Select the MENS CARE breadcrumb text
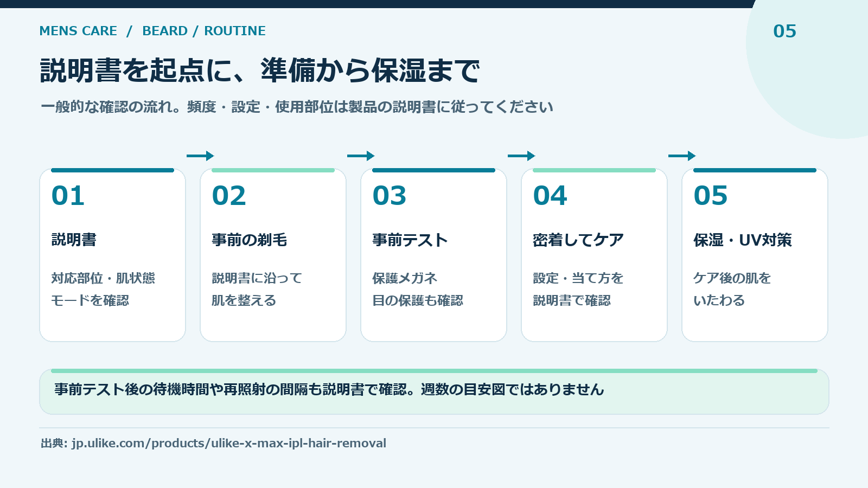Viewport: 868px width, 488px height. pyautogui.click(x=78, y=31)
